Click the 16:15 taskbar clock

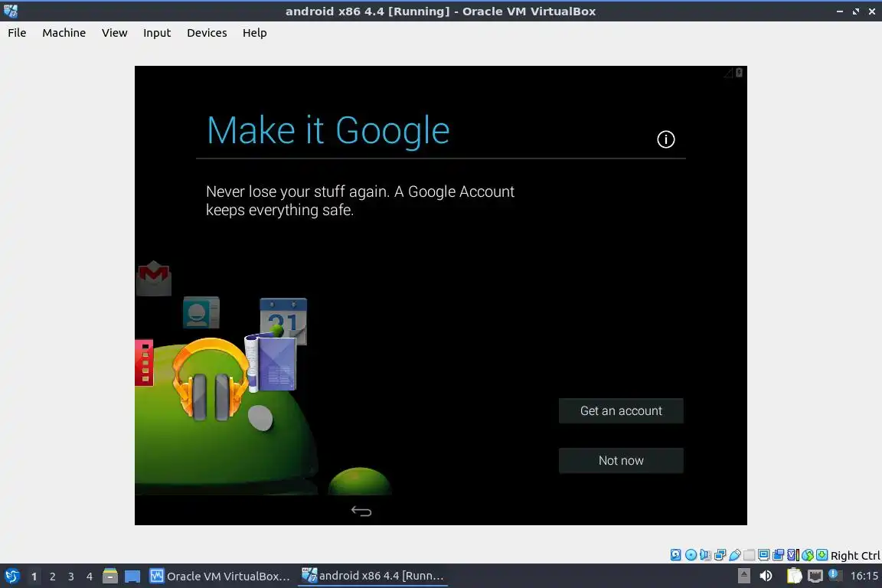[865, 576]
